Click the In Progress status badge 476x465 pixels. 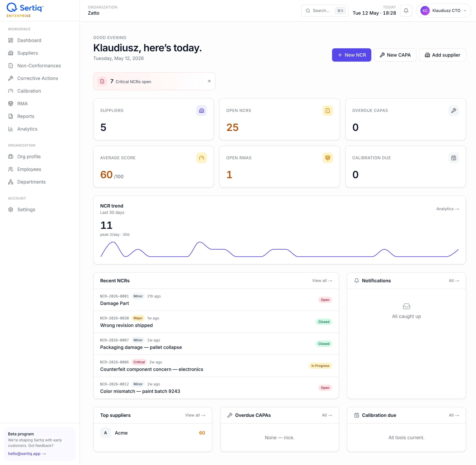click(x=320, y=366)
